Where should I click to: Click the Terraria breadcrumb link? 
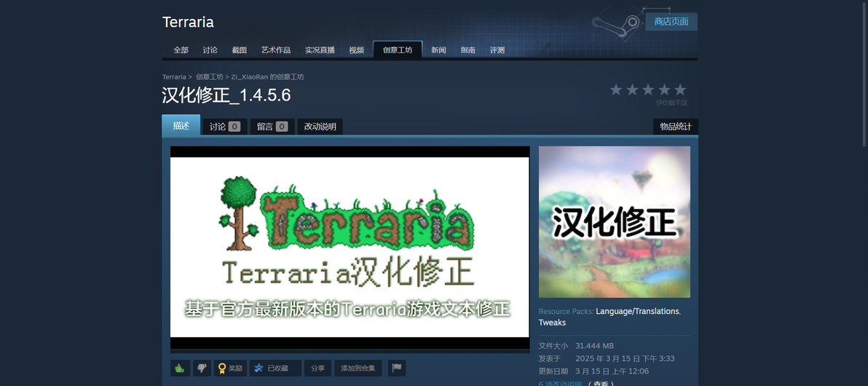point(174,77)
